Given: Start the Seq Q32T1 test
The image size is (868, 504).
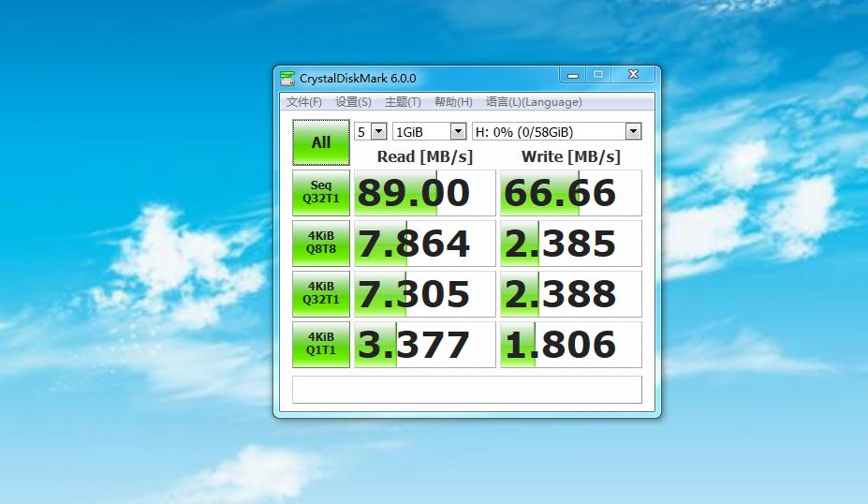Looking at the screenshot, I should (321, 192).
